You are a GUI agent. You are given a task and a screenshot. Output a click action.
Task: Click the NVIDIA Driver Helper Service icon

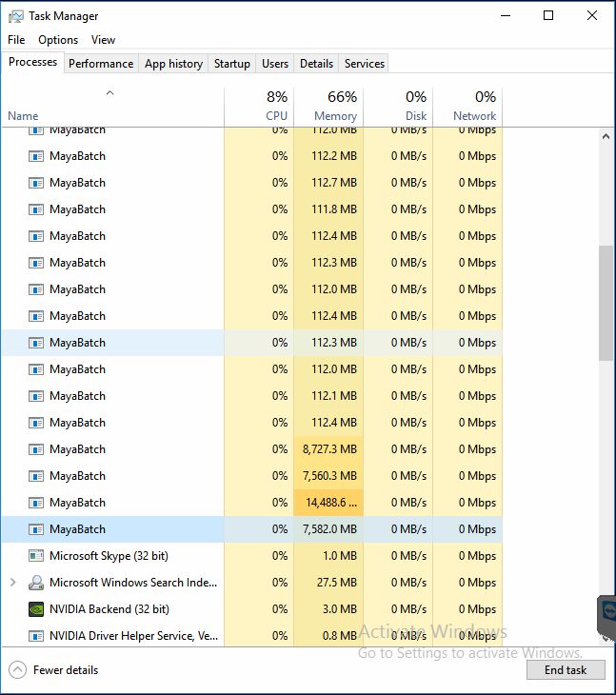click(36, 636)
